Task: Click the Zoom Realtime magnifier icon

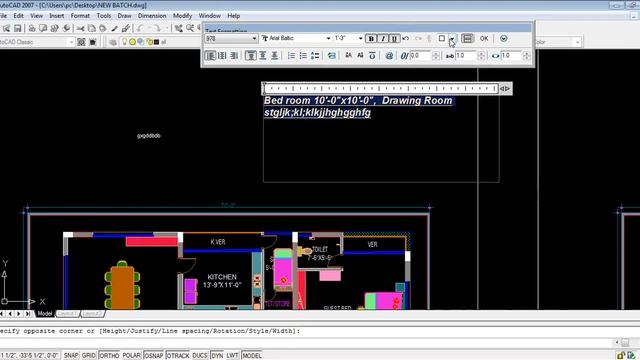Action: (x=190, y=28)
